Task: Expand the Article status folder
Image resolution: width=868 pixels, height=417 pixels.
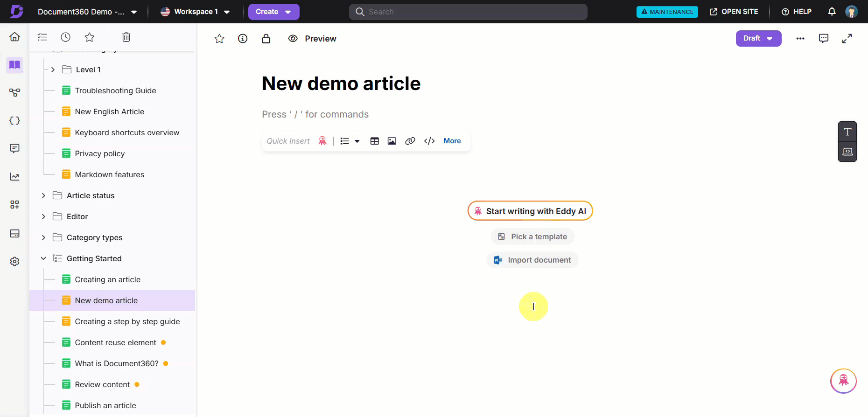Action: pyautogui.click(x=43, y=195)
